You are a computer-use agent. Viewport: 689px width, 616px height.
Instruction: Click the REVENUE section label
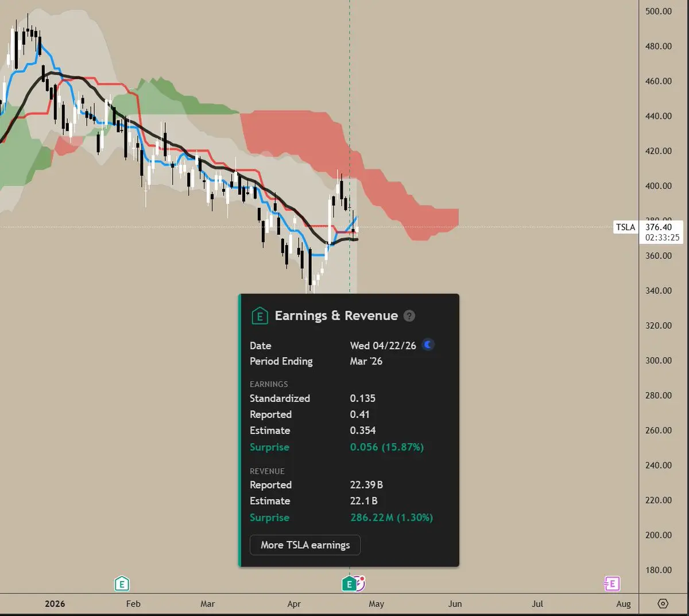point(267,471)
